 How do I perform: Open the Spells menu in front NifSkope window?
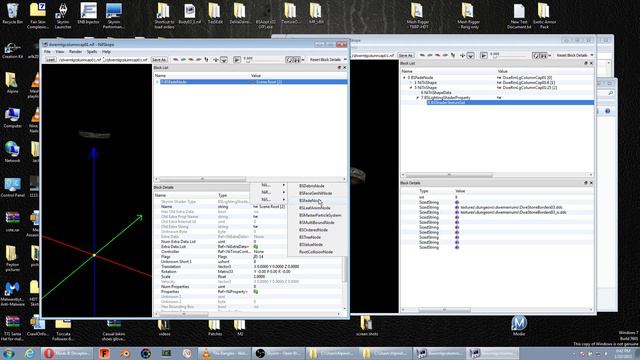tap(92, 52)
